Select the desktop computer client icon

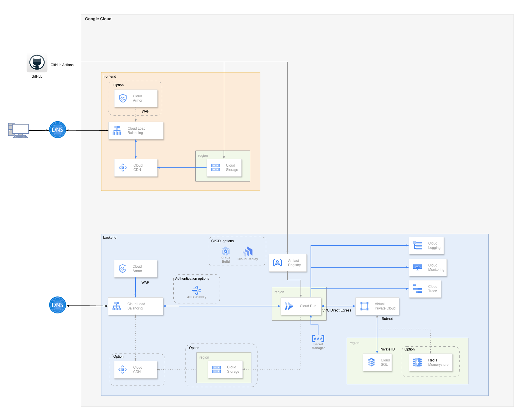pyautogui.click(x=18, y=130)
